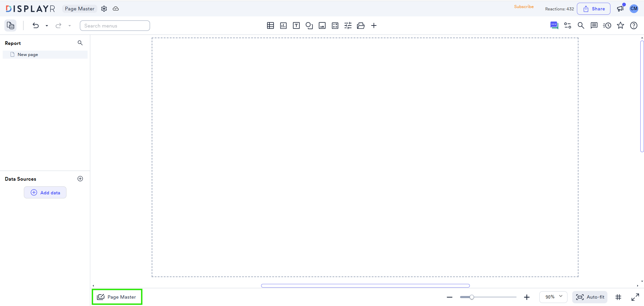Open the comments icon
The image size is (644, 306).
[594, 25]
